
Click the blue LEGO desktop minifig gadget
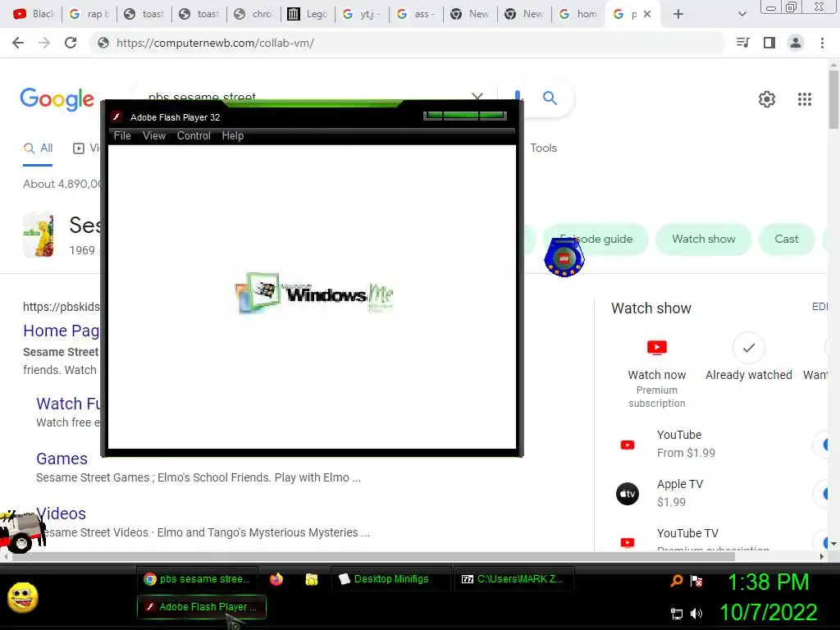(x=564, y=258)
